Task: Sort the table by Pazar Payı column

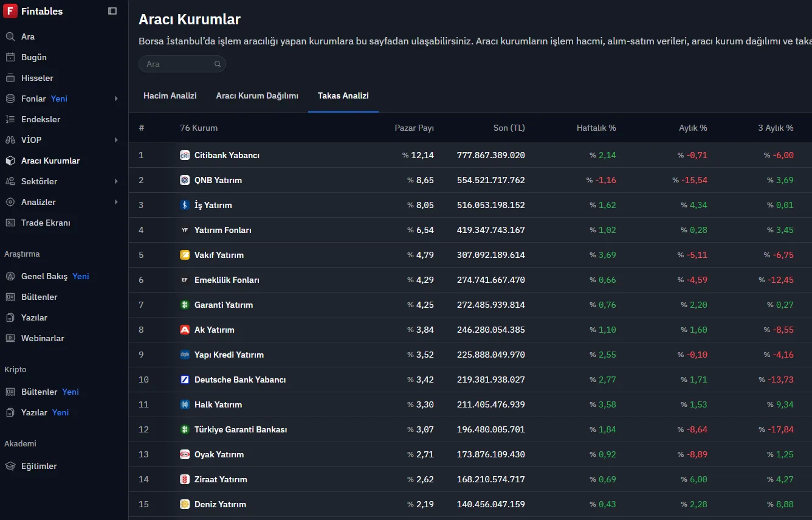Action: coord(415,128)
